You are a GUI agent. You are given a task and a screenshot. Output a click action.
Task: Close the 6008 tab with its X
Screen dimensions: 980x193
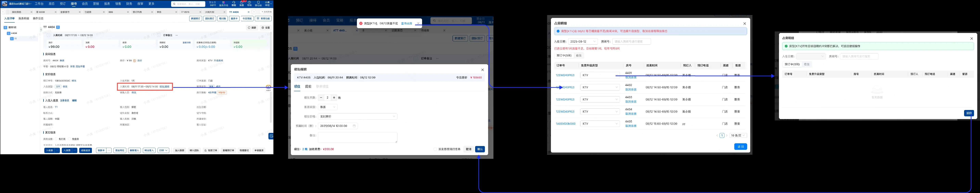[56, 12]
